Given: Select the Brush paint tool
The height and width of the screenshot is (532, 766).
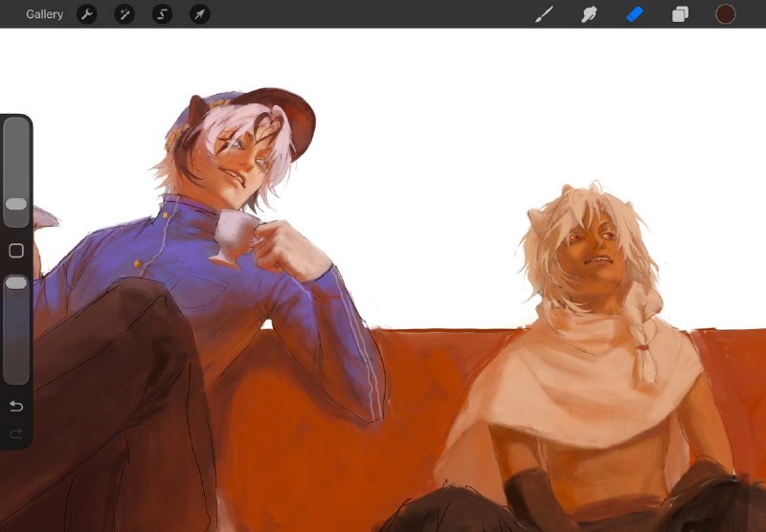Looking at the screenshot, I should 544,14.
